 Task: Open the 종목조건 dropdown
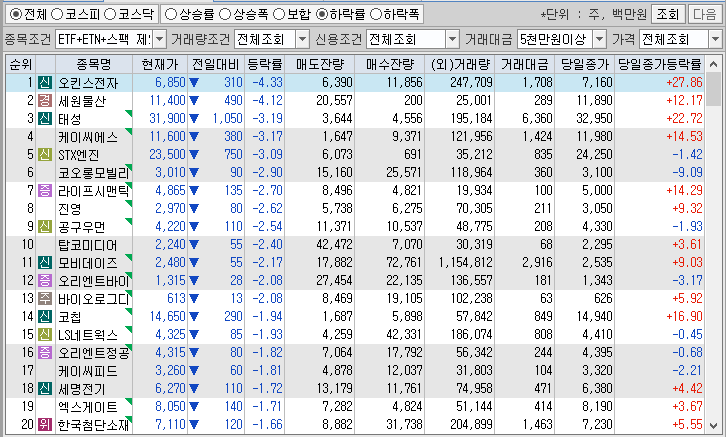pos(159,39)
